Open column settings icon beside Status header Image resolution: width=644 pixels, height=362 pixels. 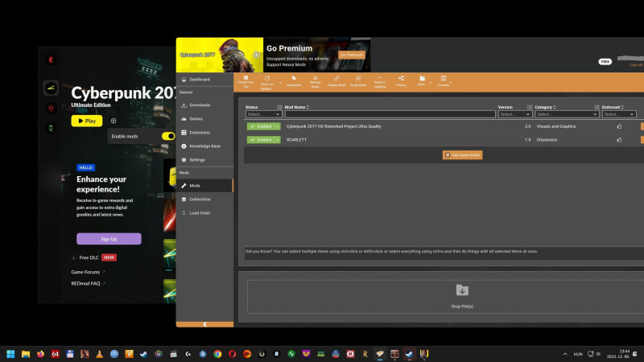(x=279, y=107)
